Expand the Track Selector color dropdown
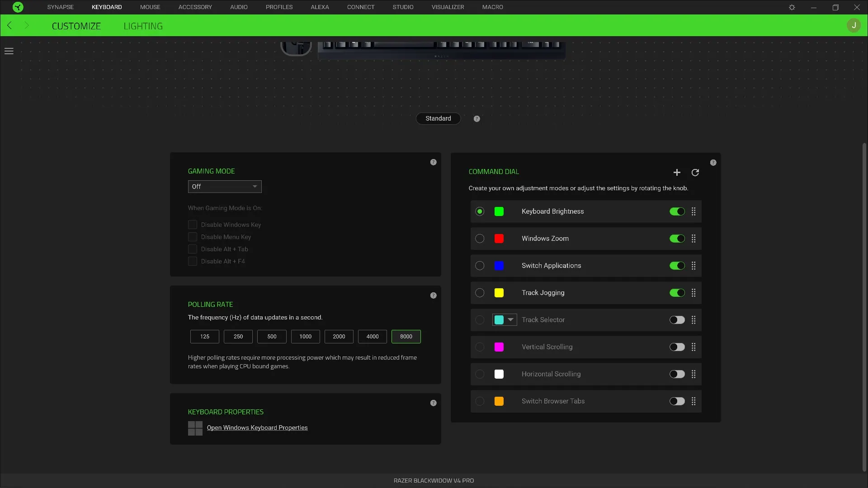This screenshot has width=868, height=488. pos(511,319)
